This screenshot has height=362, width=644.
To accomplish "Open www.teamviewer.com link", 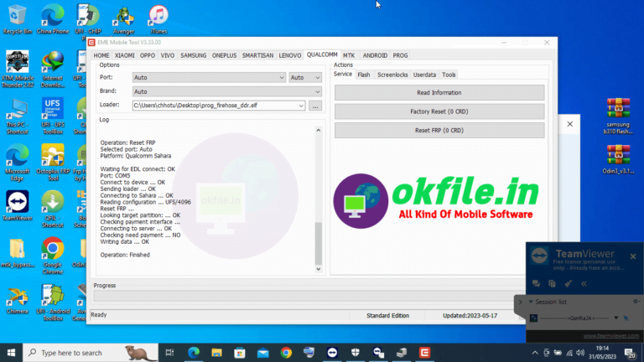I will pos(610,335).
